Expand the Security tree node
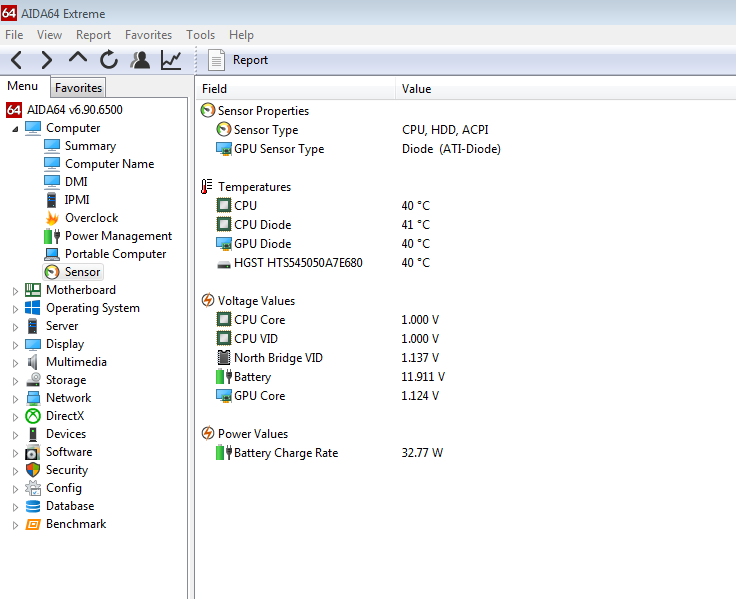 point(15,471)
